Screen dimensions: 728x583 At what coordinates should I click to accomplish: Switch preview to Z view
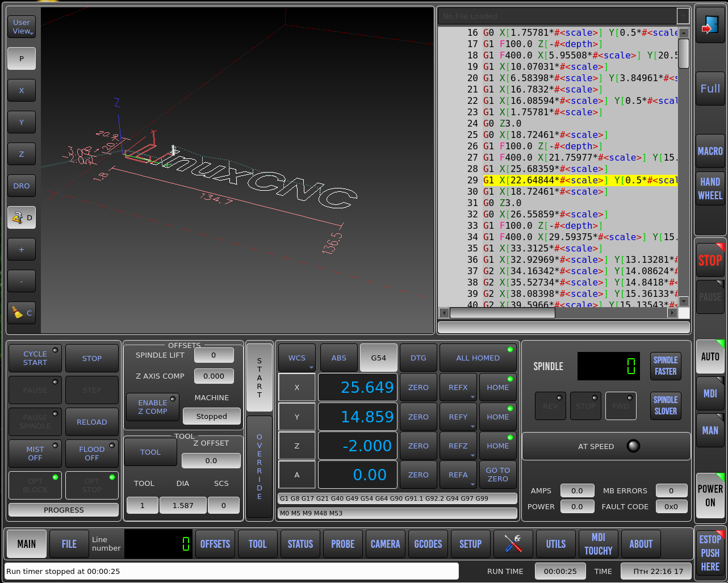(x=22, y=154)
